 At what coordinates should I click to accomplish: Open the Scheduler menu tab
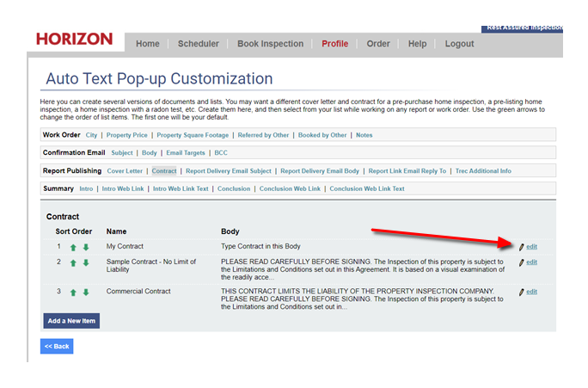(198, 44)
